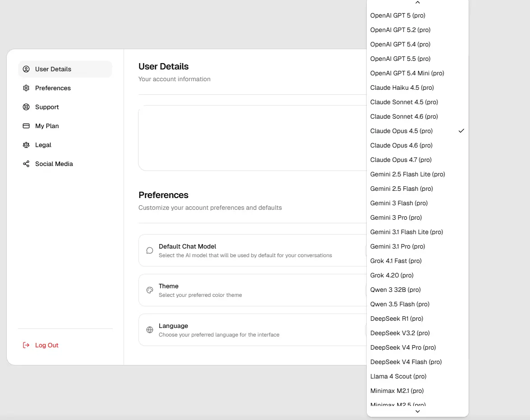Select OpenAI GPT 5.5 (pro)
The width and height of the screenshot is (530, 420).
417,59
